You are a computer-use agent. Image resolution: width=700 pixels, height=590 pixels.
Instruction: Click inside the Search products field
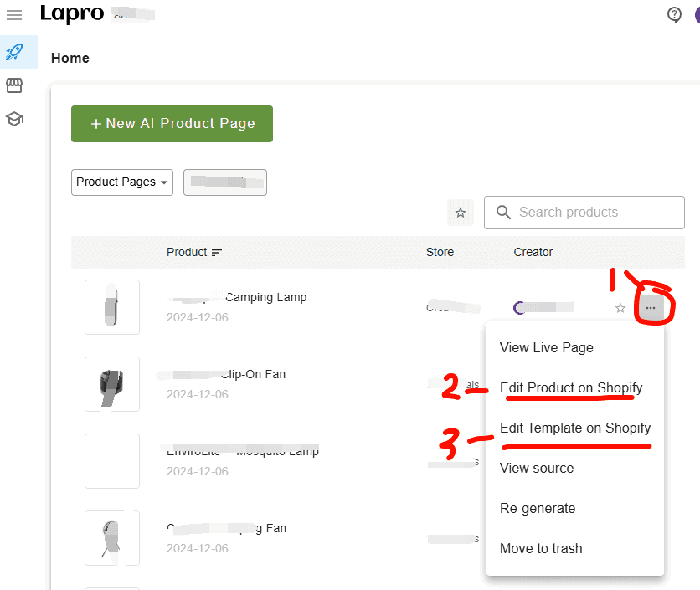pyautogui.click(x=586, y=213)
